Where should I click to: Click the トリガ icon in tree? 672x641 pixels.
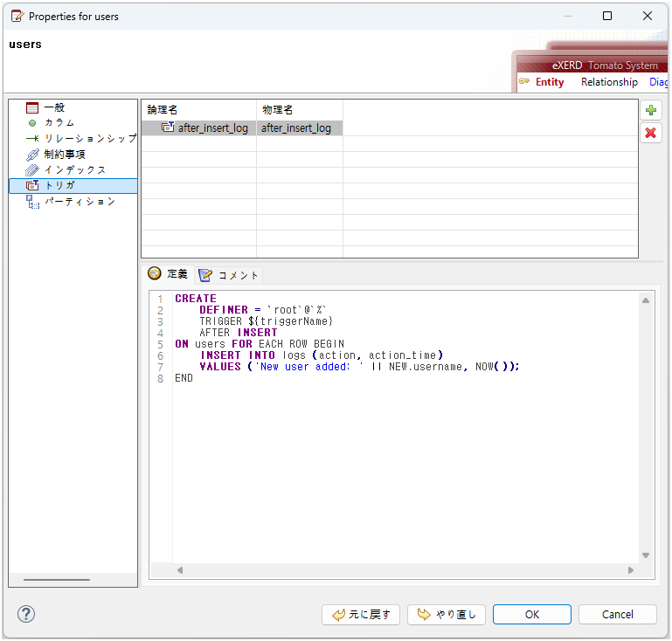(32, 185)
